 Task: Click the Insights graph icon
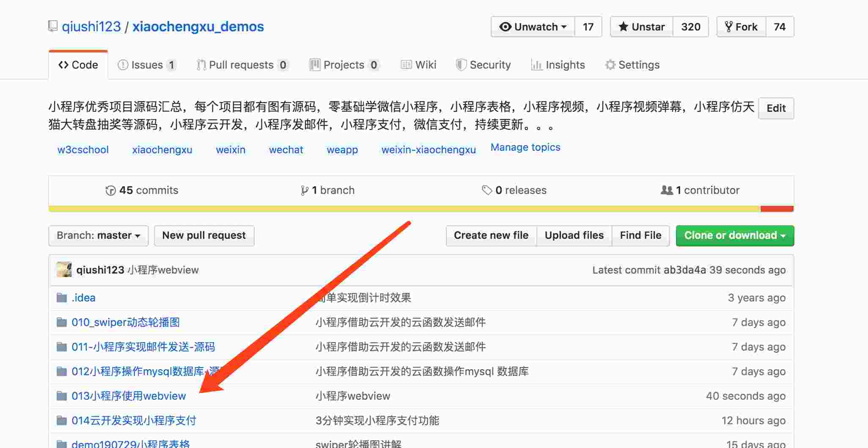[536, 65]
